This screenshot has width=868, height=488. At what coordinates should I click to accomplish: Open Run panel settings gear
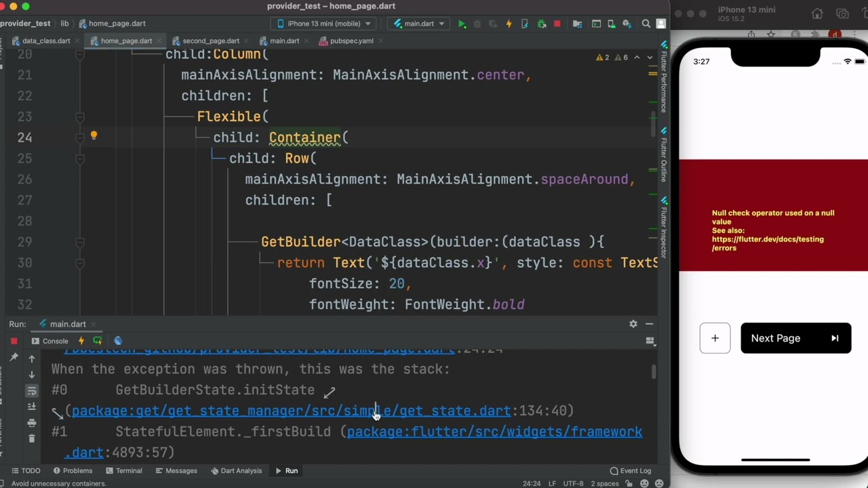point(633,324)
